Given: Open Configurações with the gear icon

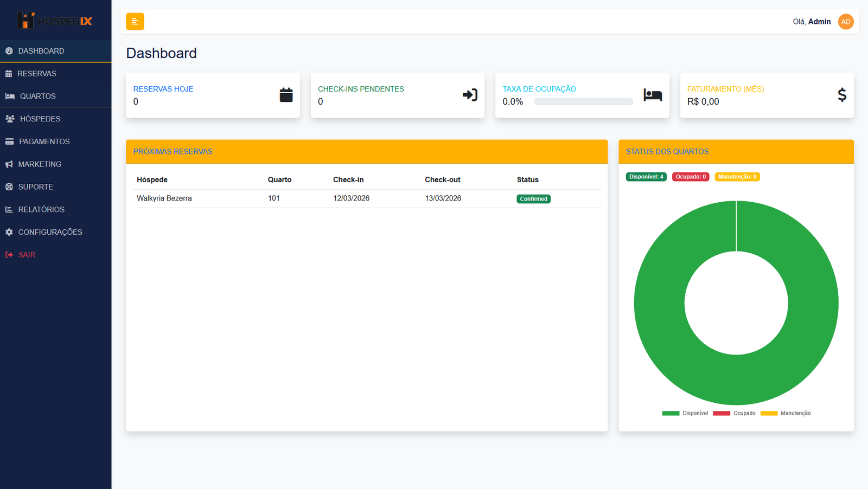Looking at the screenshot, I should [x=9, y=231].
